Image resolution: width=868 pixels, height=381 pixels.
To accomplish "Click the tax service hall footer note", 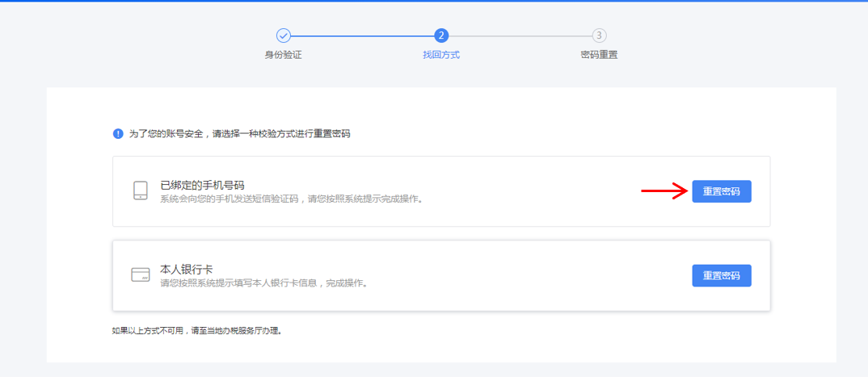I will coord(196,330).
